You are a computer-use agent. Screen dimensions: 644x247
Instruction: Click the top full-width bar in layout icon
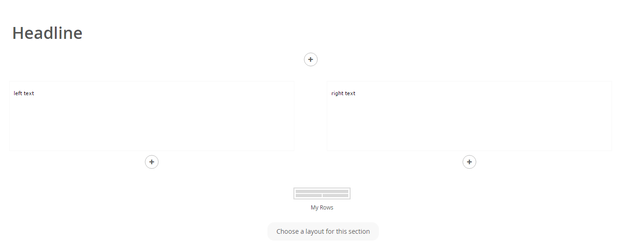coord(322,191)
